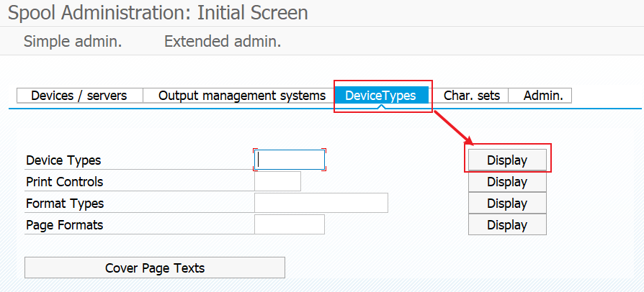Select the Format Types label text
The width and height of the screenshot is (644, 292).
[65, 204]
